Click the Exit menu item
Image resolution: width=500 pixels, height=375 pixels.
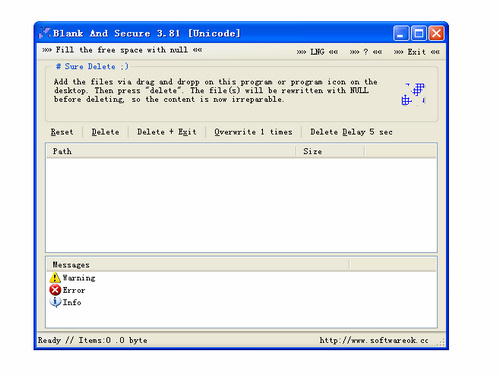tap(417, 52)
